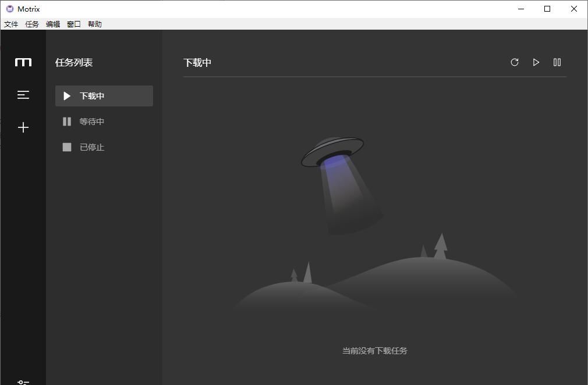Open preferences via the sliders icon
This screenshot has height=385, width=588.
click(x=23, y=382)
